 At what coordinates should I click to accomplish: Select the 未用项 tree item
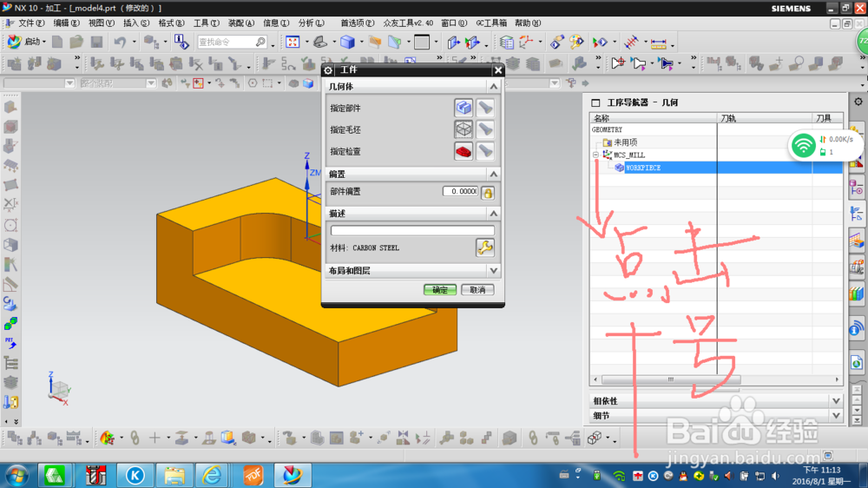pos(625,142)
